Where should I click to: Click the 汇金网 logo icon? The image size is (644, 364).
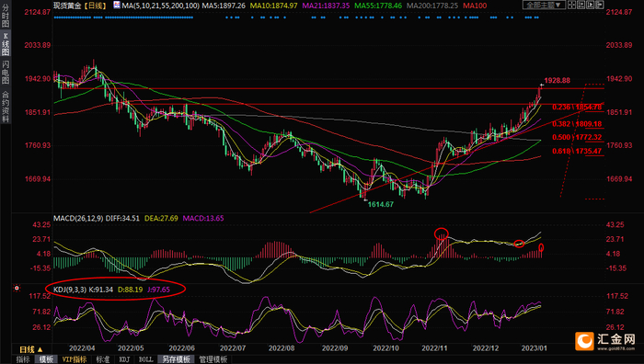[584, 341]
